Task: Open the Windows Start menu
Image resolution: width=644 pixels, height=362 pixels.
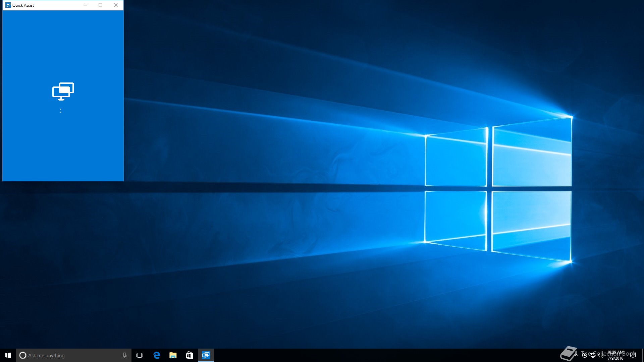Action: (x=8, y=355)
